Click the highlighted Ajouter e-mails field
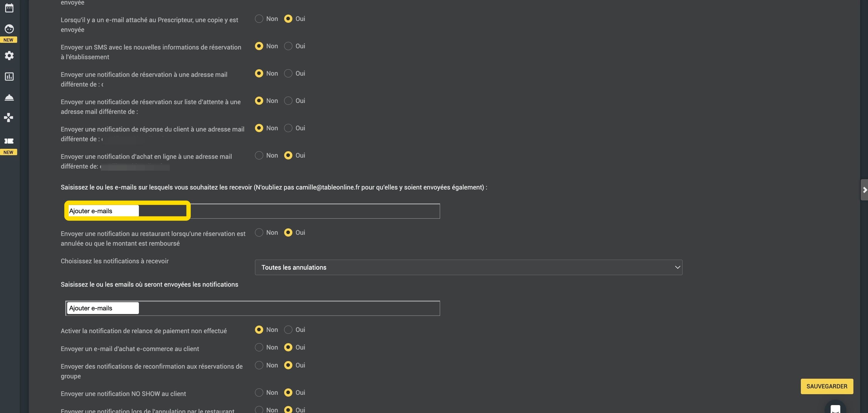Viewport: 868px width, 413px height. 103,211
